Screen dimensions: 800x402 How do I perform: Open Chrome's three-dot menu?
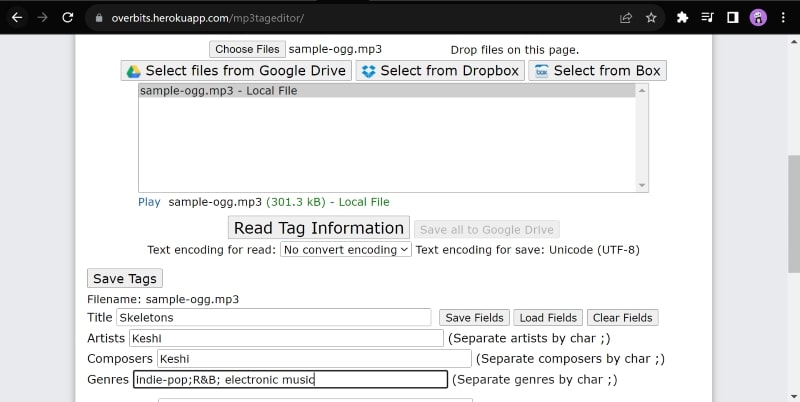tap(783, 18)
